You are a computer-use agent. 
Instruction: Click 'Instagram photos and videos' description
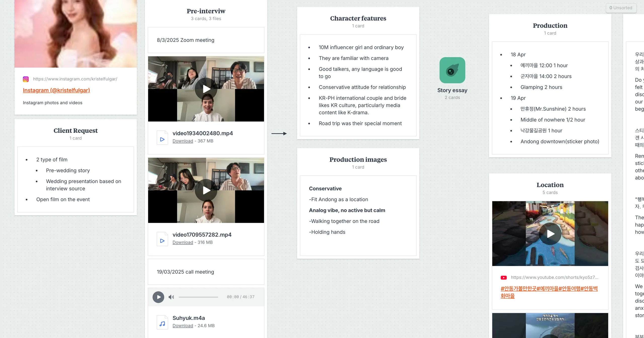pyautogui.click(x=52, y=103)
